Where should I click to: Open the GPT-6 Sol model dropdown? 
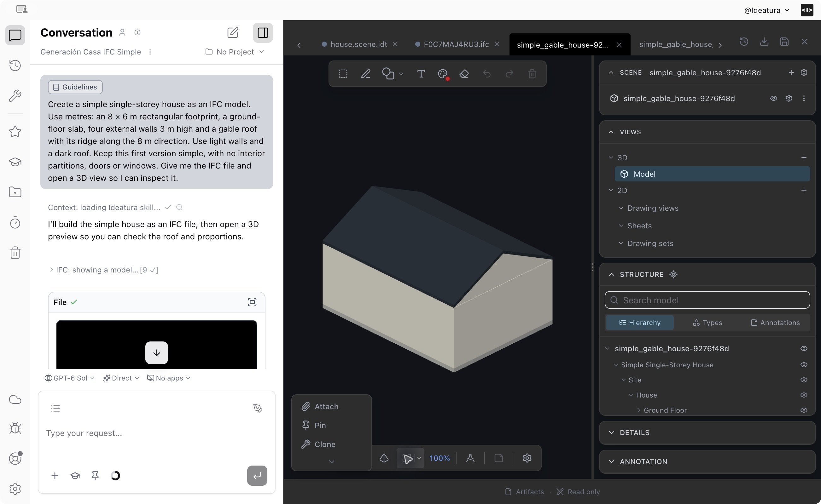coord(70,378)
